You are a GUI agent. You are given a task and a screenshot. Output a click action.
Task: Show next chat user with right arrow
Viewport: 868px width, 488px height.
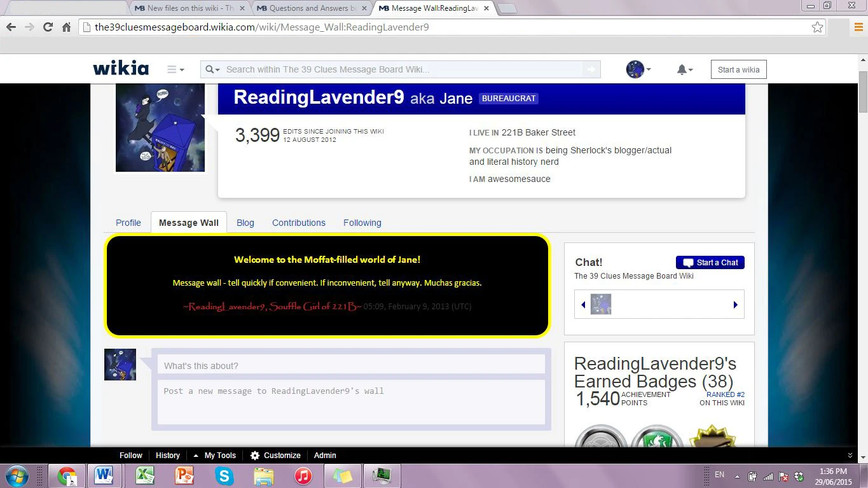pos(736,305)
